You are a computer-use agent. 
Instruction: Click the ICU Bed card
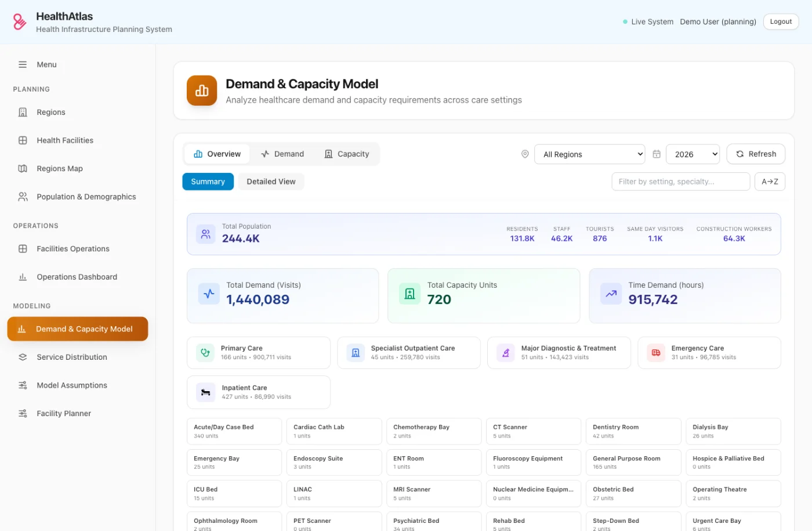click(234, 494)
